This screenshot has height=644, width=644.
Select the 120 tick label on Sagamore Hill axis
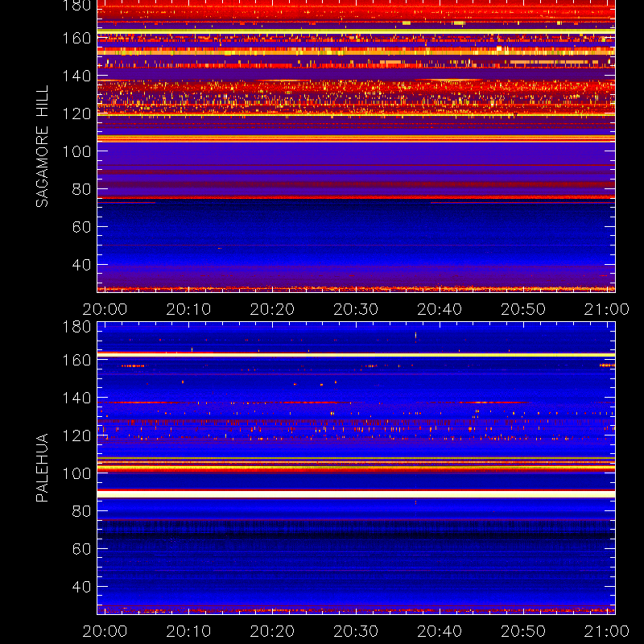76,114
